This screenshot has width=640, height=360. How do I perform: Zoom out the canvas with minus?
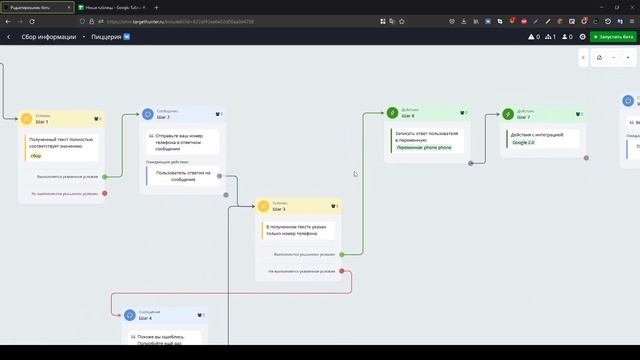pos(613,58)
